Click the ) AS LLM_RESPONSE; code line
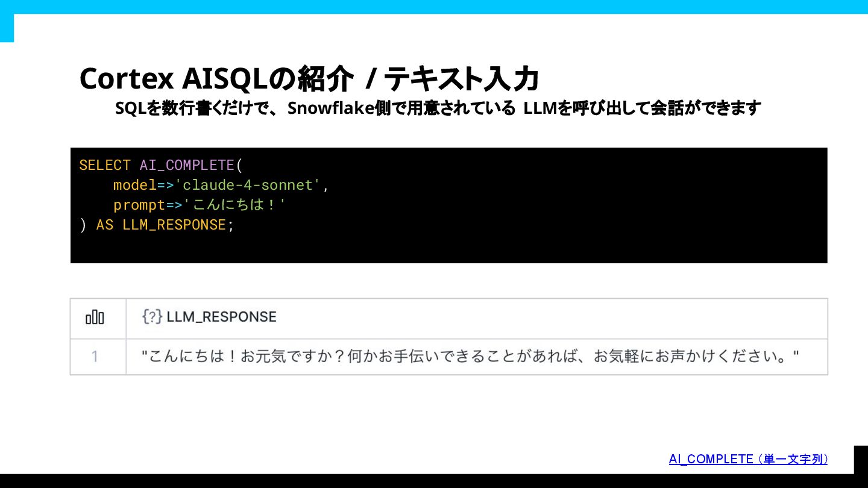Viewport: 868px width, 488px height. click(x=156, y=225)
